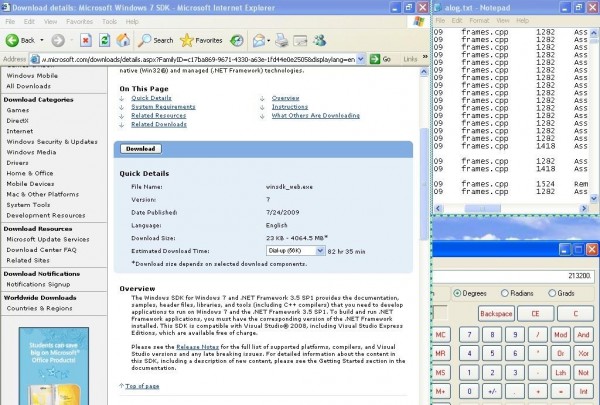Follow the System Requirements link
Viewport: 600px width, 405px height.
(x=163, y=107)
